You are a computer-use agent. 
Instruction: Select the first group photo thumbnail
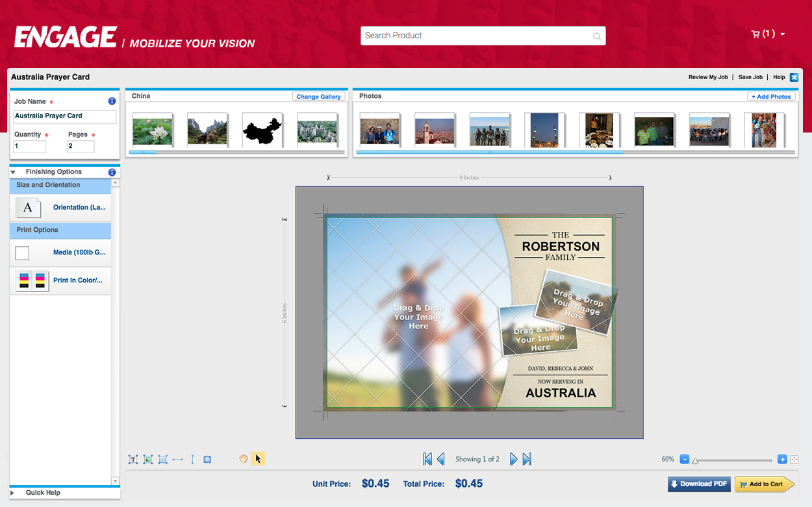(380, 130)
